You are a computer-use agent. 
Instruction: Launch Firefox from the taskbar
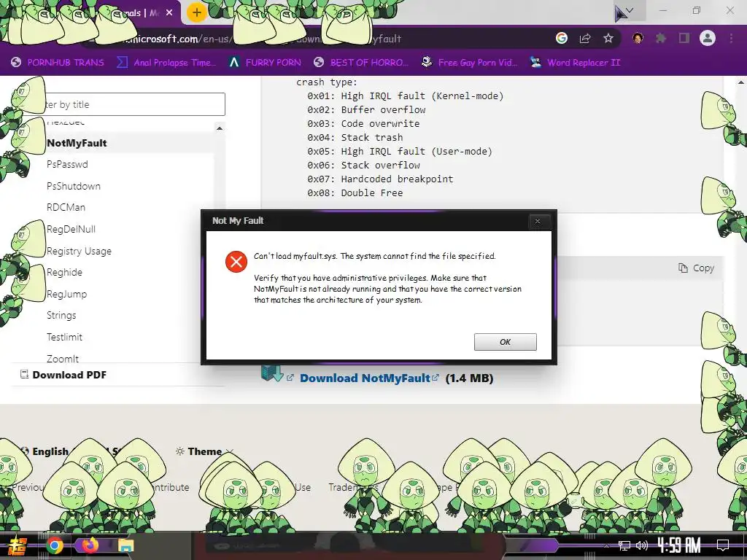pyautogui.click(x=89, y=545)
